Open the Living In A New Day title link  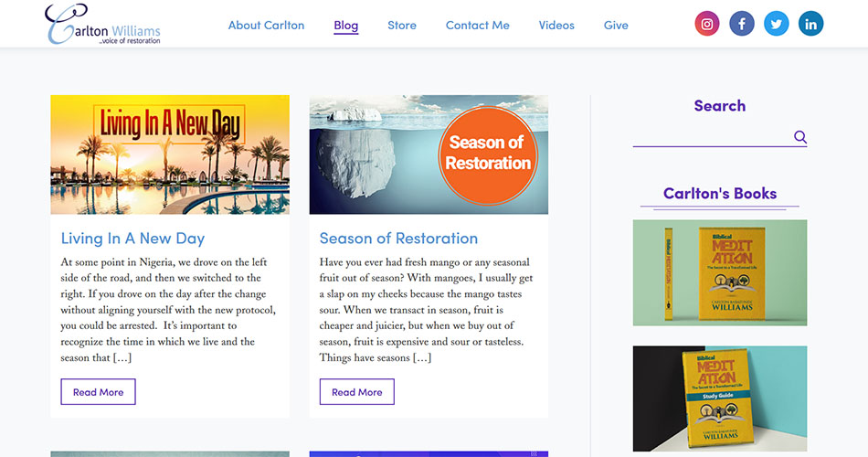pyautogui.click(x=132, y=239)
